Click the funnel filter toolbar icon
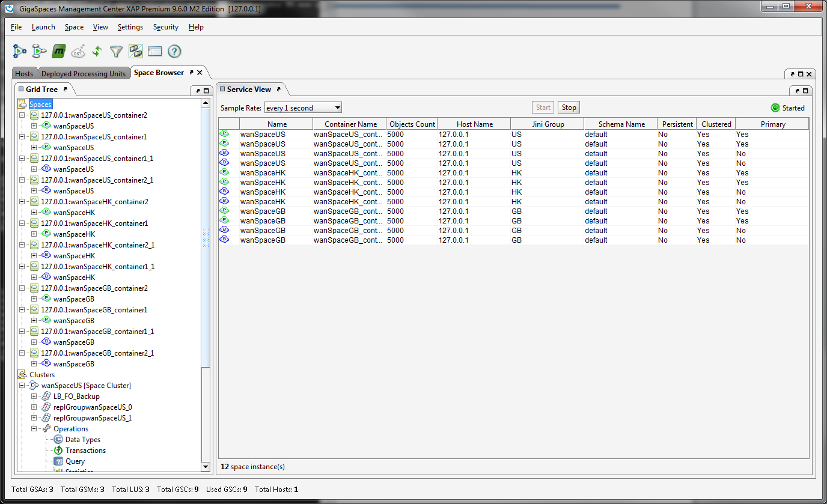827x504 pixels. click(x=117, y=52)
